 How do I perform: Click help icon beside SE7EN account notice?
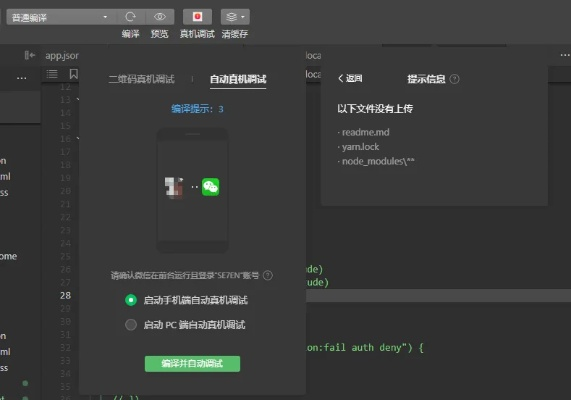(x=268, y=275)
